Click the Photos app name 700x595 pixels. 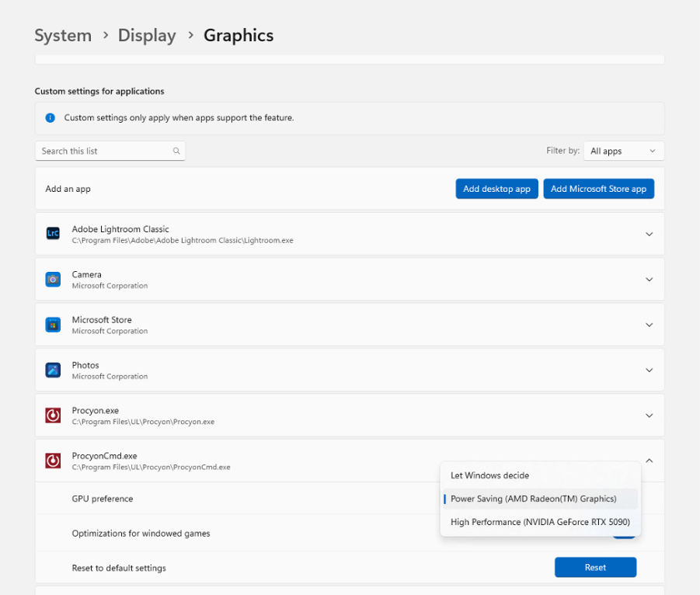tap(85, 365)
